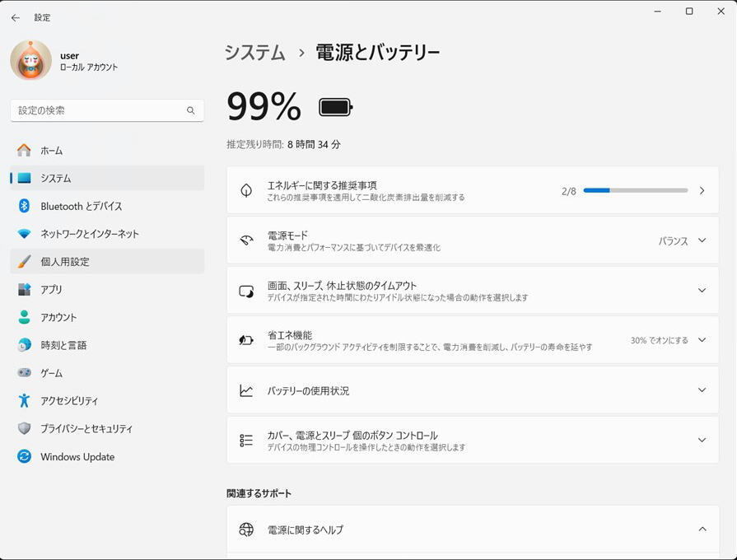Open エネルギーに関する推奨事項 page
The height and width of the screenshot is (560, 737).
[x=472, y=191]
